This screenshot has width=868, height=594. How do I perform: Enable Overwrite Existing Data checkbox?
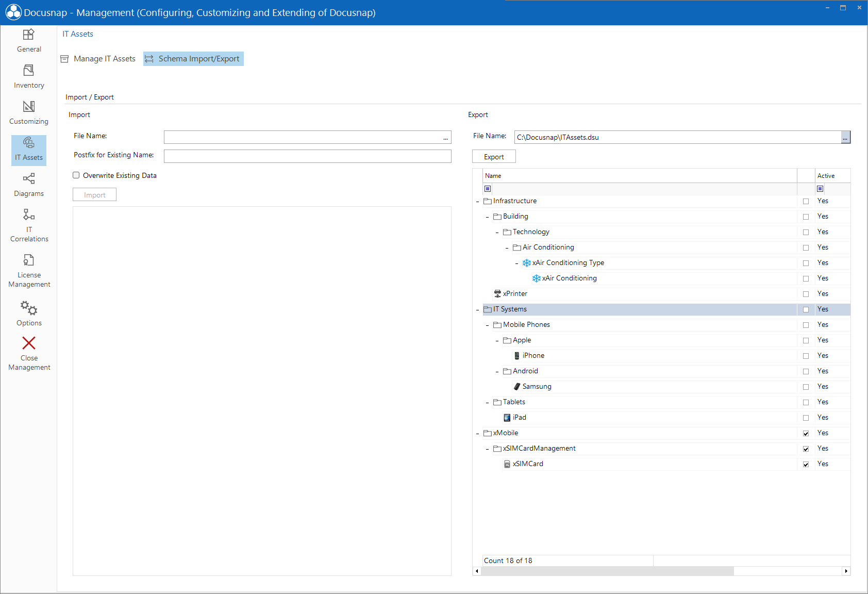(x=76, y=175)
